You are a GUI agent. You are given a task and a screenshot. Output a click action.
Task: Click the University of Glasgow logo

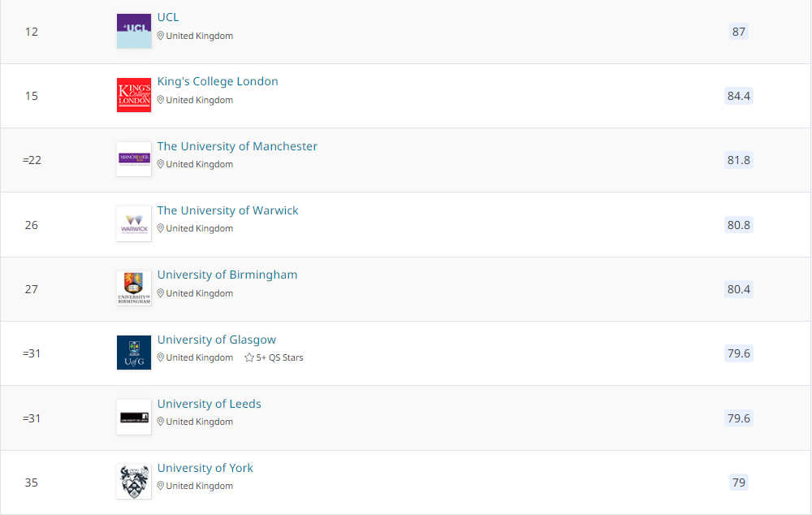[134, 353]
